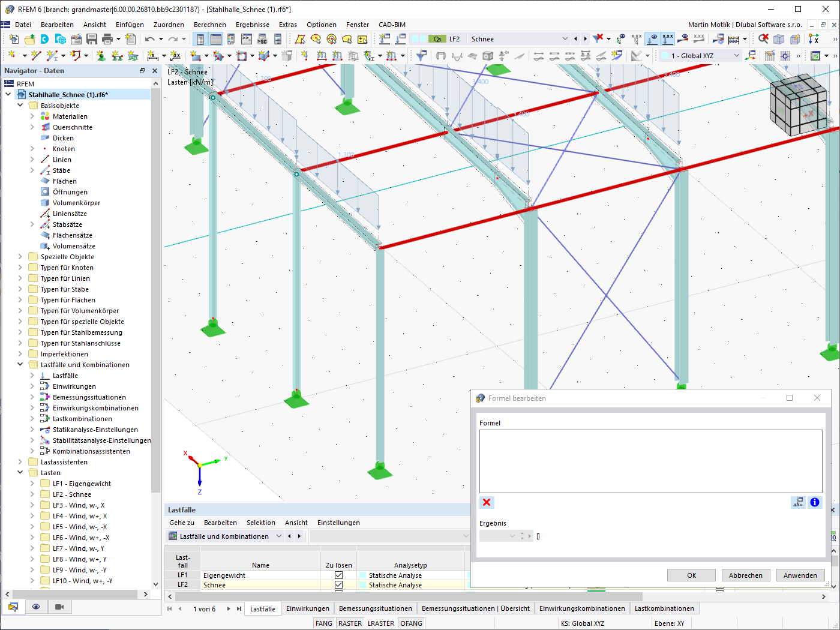This screenshot has height=630, width=840.
Task: Click the Undo arrow icon
Action: 149,39
